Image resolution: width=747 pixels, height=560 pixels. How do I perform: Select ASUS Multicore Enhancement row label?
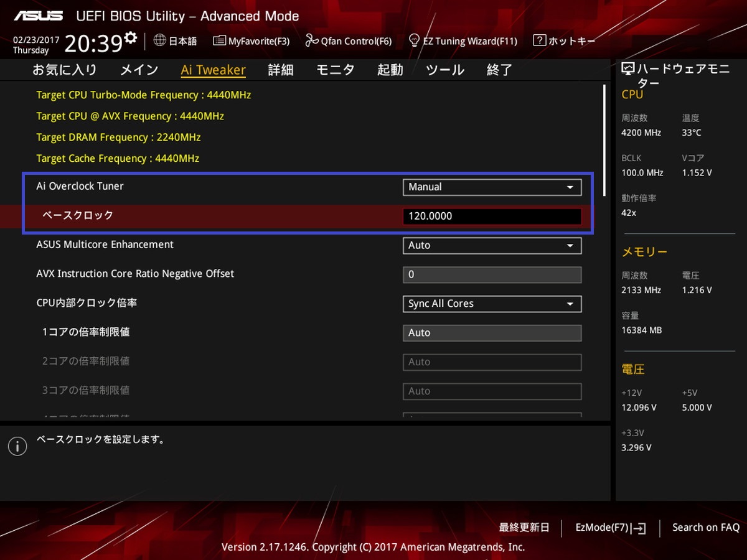click(x=105, y=245)
